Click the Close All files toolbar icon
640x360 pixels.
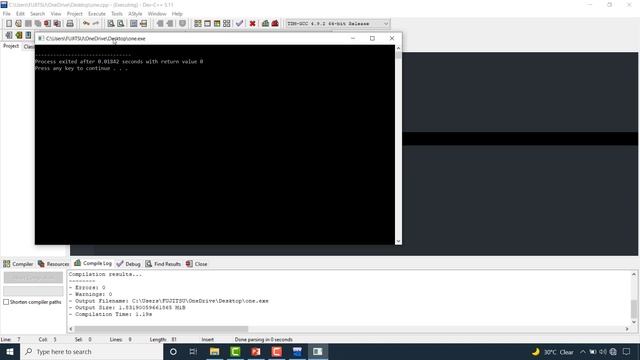click(58, 24)
